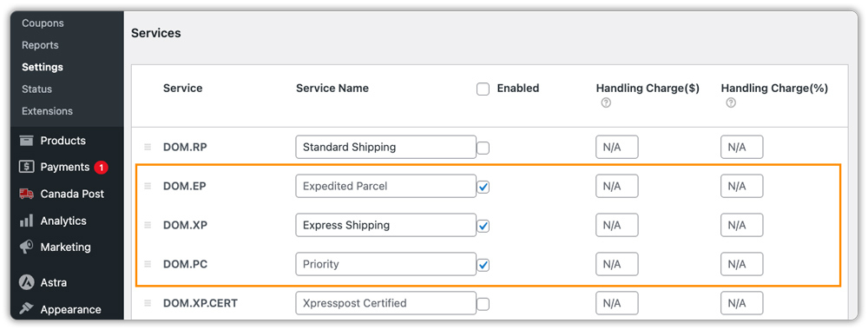Click DOM.XP.CERT Handling Charge(%) field
868x330 pixels.
point(742,303)
